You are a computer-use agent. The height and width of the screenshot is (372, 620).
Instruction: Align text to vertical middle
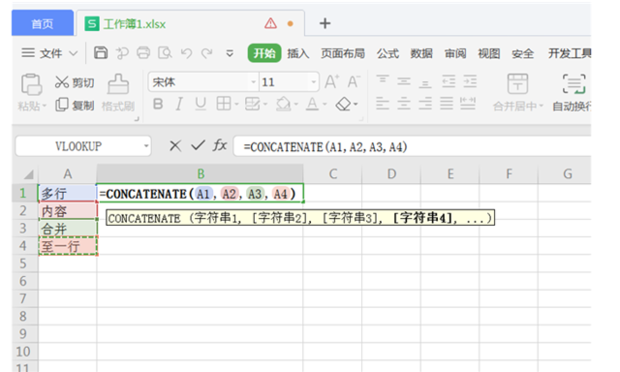click(x=404, y=81)
